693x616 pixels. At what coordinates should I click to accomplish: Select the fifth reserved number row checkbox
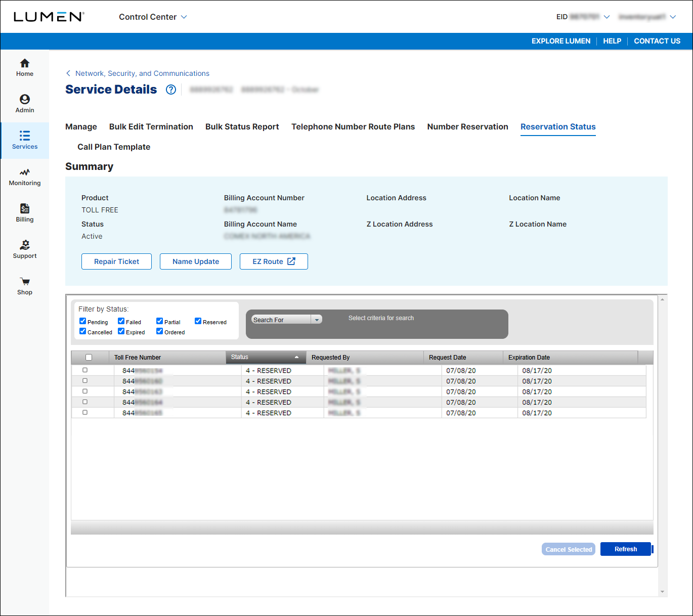pos(85,413)
